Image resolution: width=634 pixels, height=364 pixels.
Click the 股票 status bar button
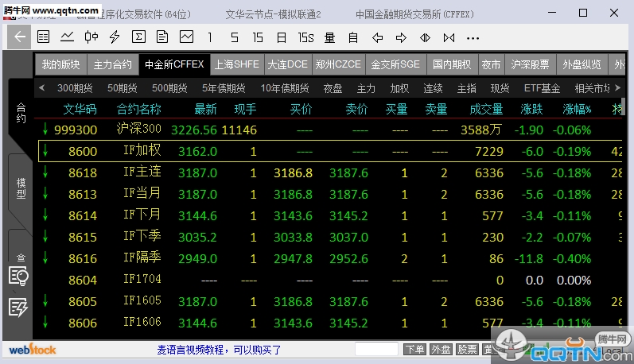coord(467,350)
